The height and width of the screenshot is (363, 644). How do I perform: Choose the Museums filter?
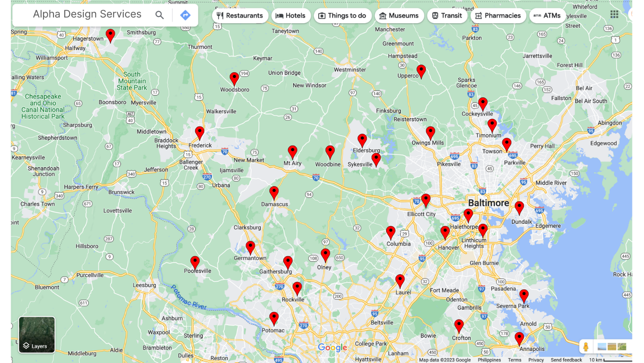click(399, 16)
